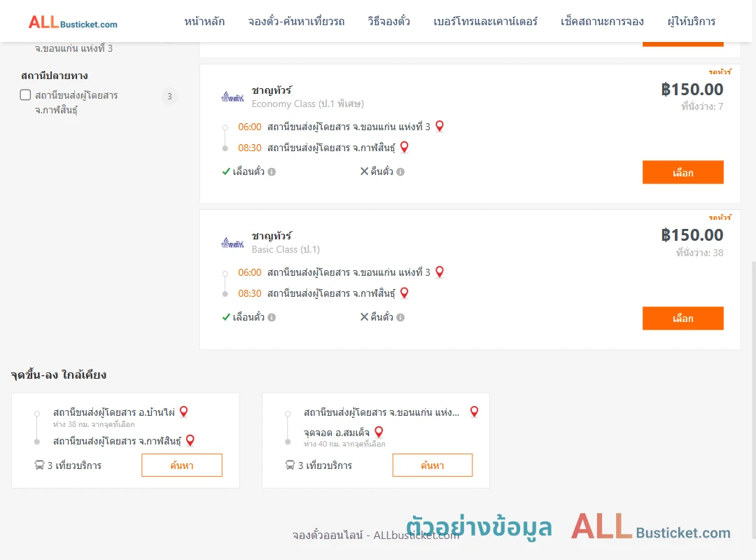Click the ALLBusticket.com logo in header
The height and width of the screenshot is (560, 756).
(73, 22)
